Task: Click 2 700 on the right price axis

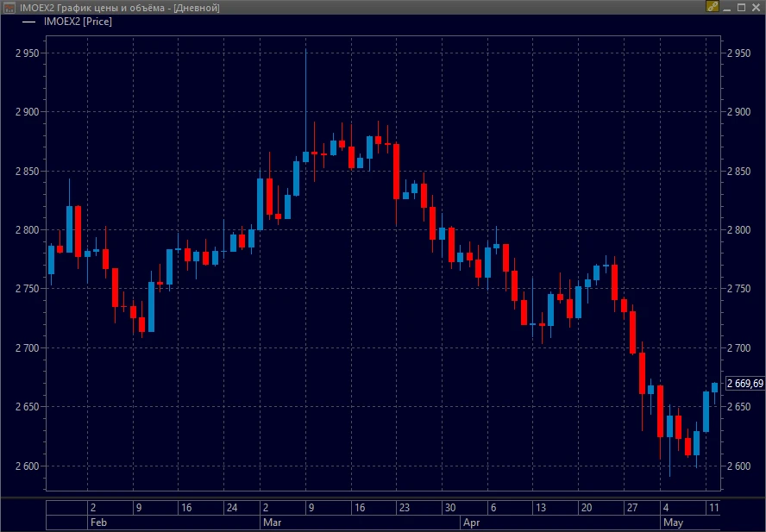Action: coord(738,348)
